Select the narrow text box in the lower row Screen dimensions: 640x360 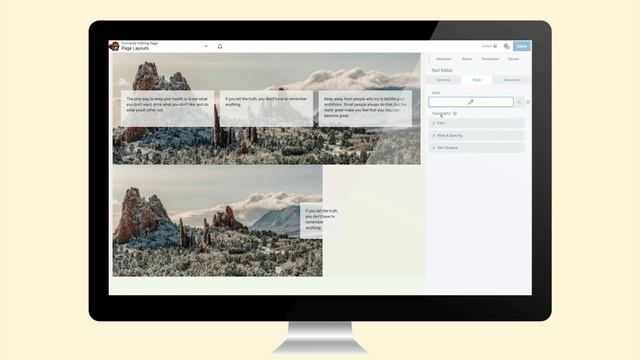point(321,220)
